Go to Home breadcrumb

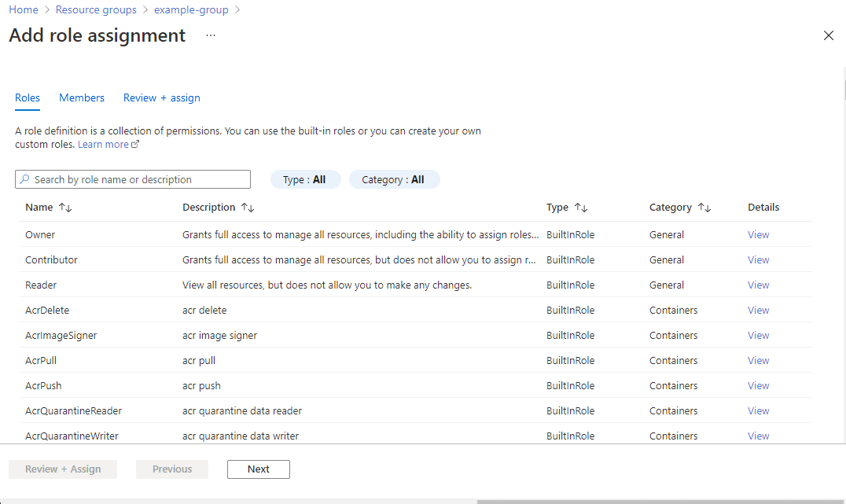click(x=24, y=9)
